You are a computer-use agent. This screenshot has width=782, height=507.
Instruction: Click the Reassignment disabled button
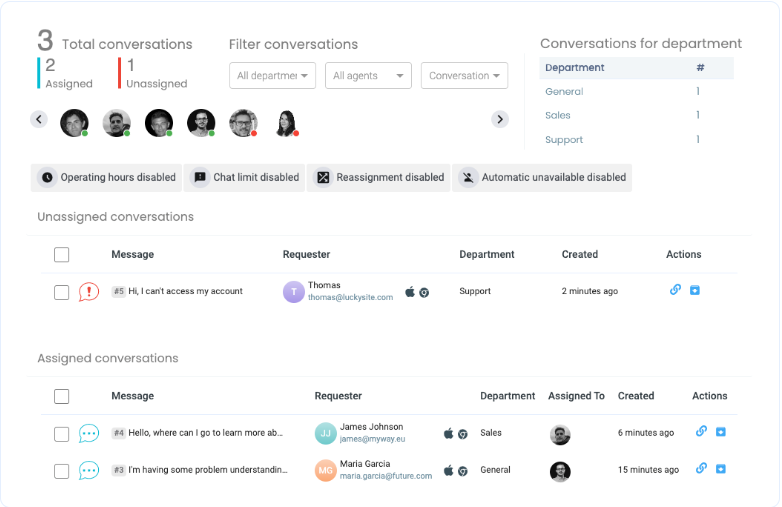pyautogui.click(x=379, y=178)
